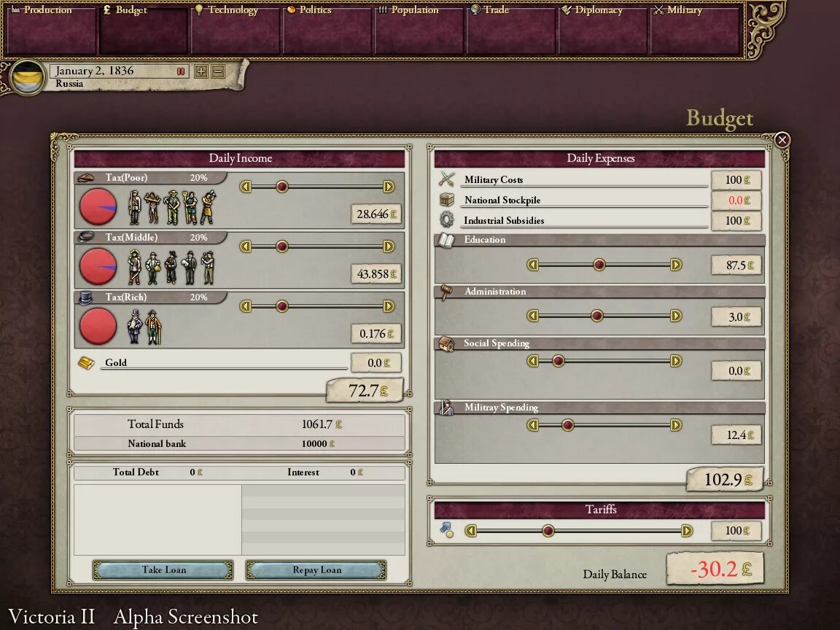The image size is (840, 630).
Task: Click the pause icon beside the date
Action: pos(181,71)
